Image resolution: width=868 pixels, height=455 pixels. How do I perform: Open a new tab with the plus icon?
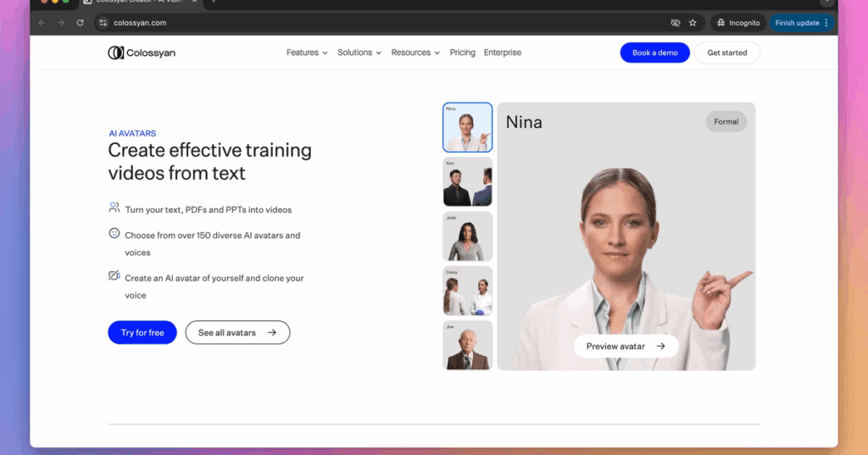pyautogui.click(x=214, y=2)
